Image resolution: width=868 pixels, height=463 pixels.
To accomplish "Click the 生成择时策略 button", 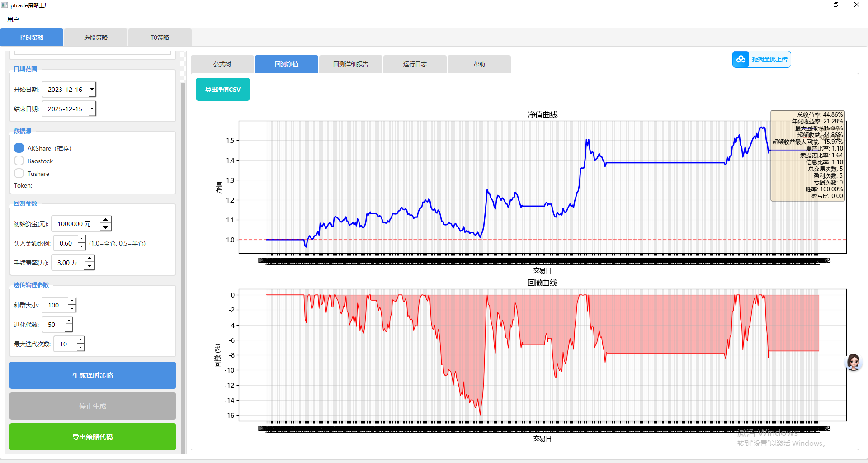I will [93, 375].
